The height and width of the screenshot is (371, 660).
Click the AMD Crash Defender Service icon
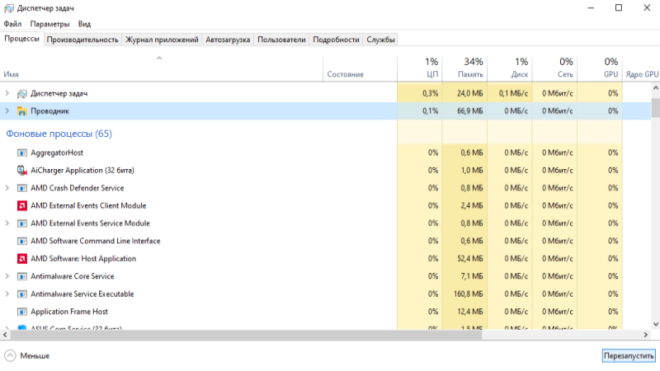click(22, 188)
